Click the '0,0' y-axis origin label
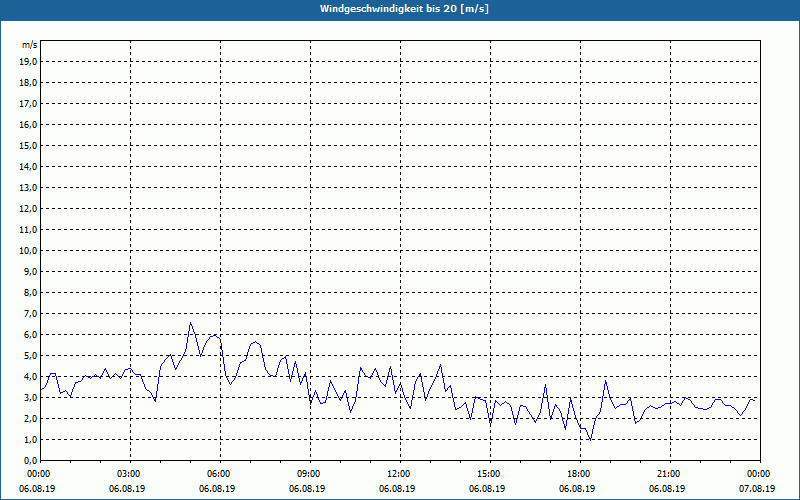Viewport: 800px width, 500px height. 31,460
